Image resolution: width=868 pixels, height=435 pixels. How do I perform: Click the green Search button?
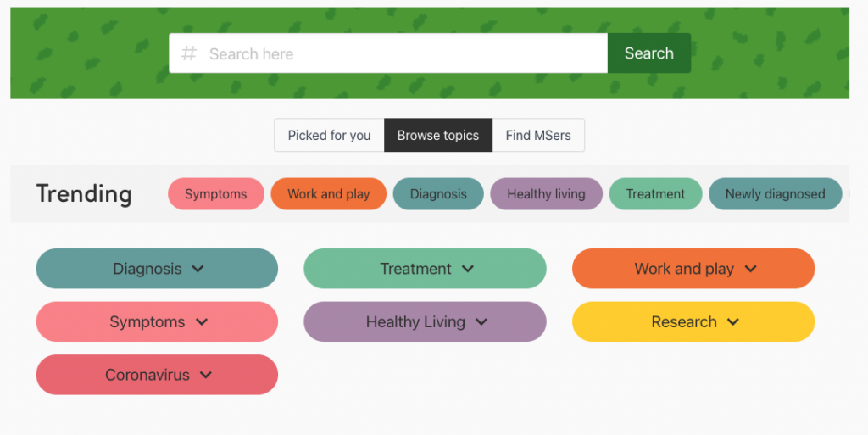point(648,53)
